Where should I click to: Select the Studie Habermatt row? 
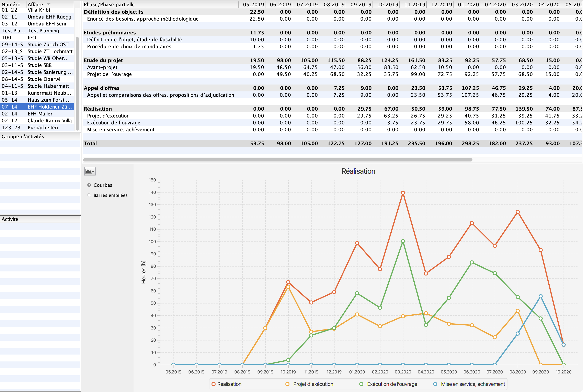click(x=37, y=86)
